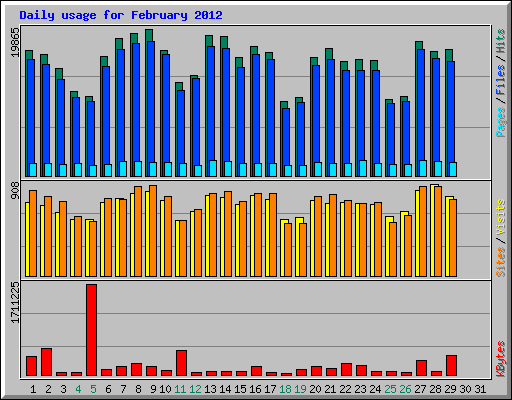Click the green weekend day 4 label
This screenshot has width=512, height=400.
point(78,389)
